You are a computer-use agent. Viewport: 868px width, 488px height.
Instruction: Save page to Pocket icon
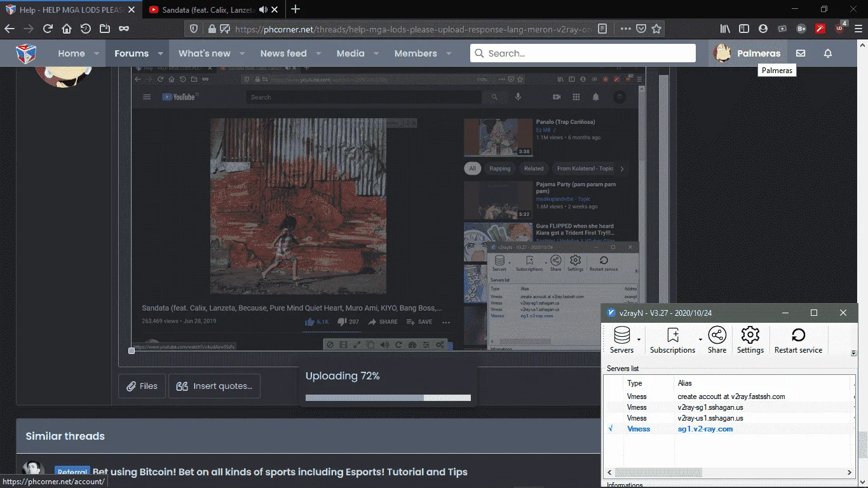click(642, 29)
